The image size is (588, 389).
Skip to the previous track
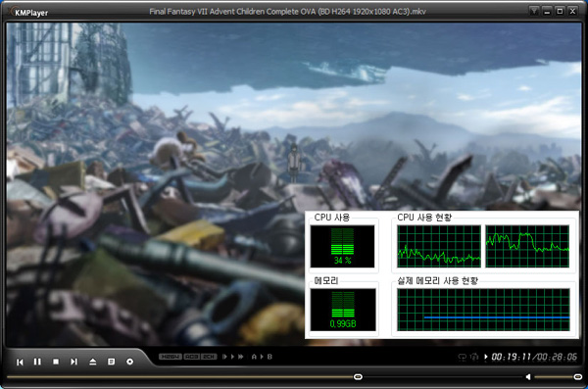[x=20, y=362]
